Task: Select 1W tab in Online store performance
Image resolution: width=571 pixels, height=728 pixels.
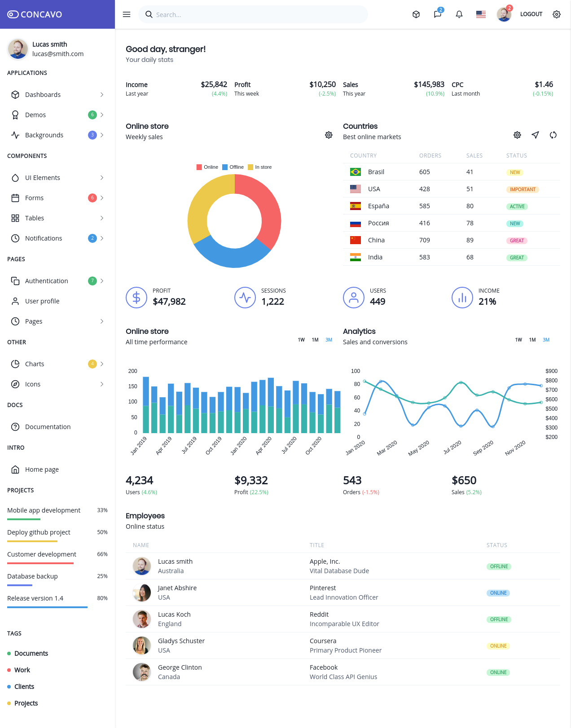Action: [x=301, y=340]
